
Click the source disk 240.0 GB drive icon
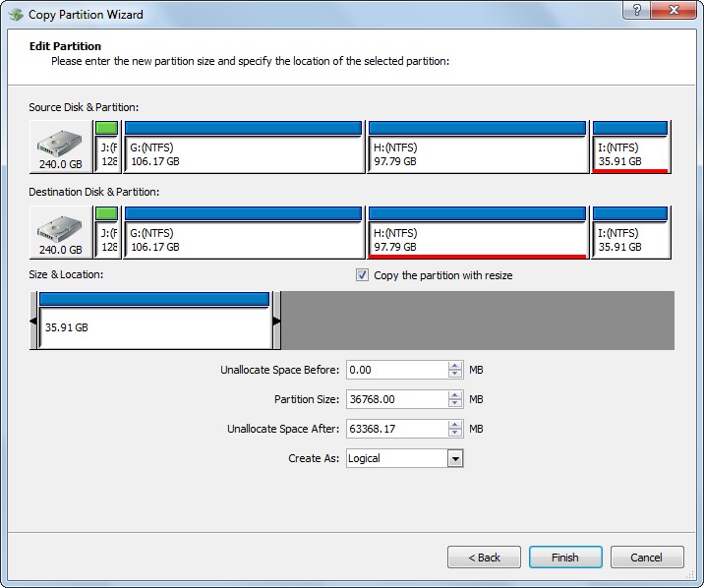pyautogui.click(x=60, y=147)
